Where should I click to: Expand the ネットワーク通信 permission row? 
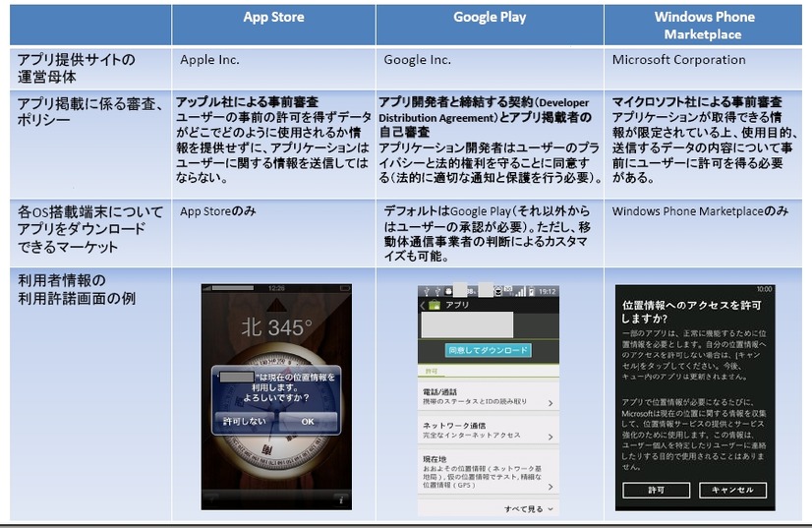tap(488, 431)
